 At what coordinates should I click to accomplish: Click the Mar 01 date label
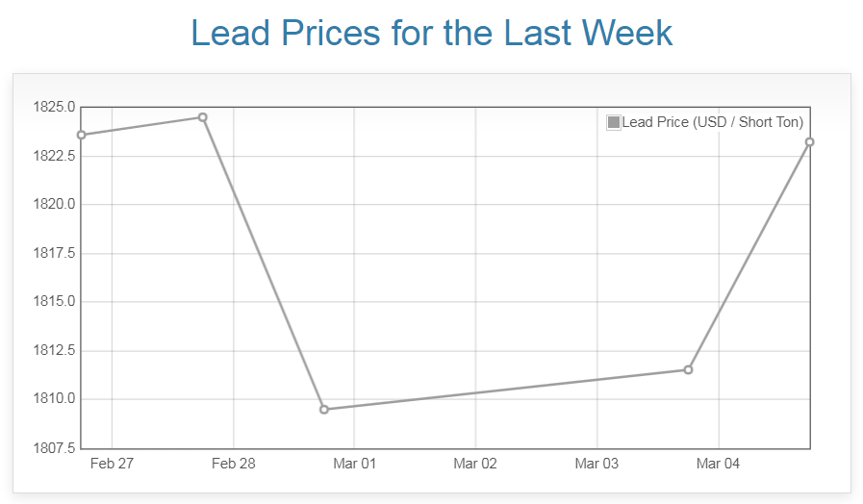click(354, 464)
